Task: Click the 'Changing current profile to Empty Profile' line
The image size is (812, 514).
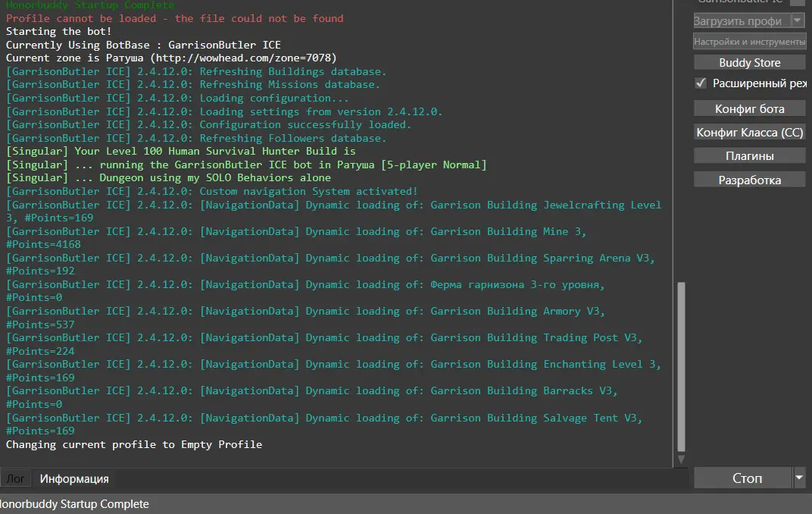Action: click(134, 444)
